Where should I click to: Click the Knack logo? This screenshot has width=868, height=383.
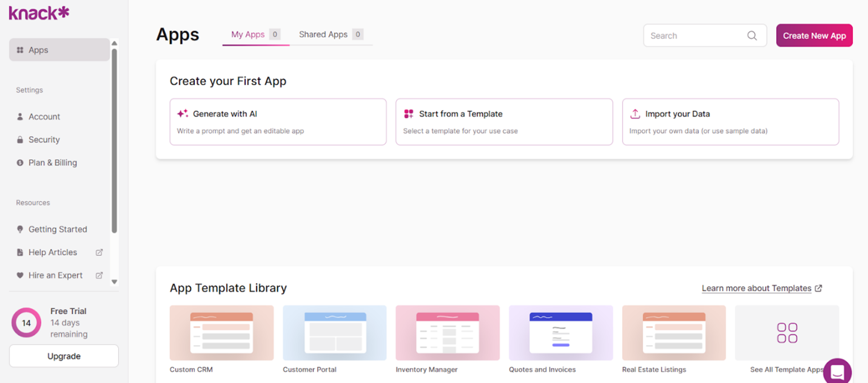39,13
